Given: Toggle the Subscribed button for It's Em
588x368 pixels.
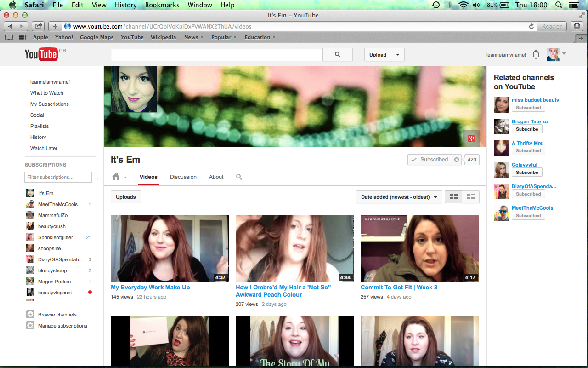Looking at the screenshot, I should (430, 160).
